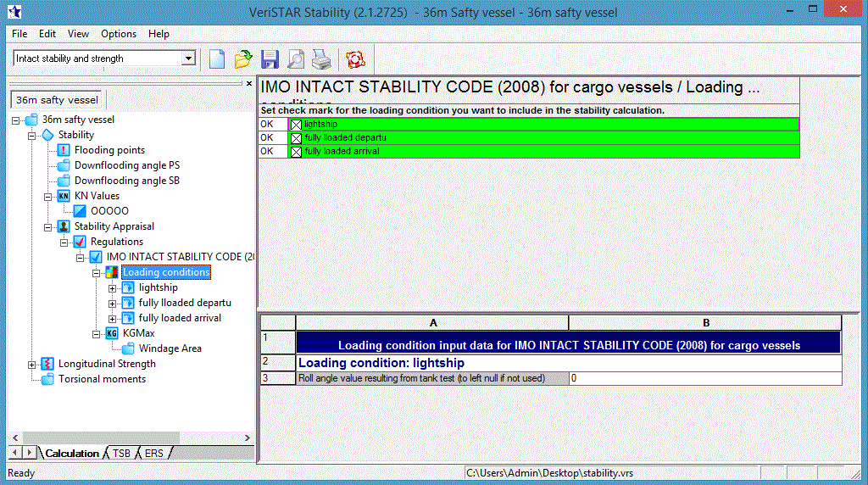
Task: Click the Open file folder icon
Action: pos(243,59)
